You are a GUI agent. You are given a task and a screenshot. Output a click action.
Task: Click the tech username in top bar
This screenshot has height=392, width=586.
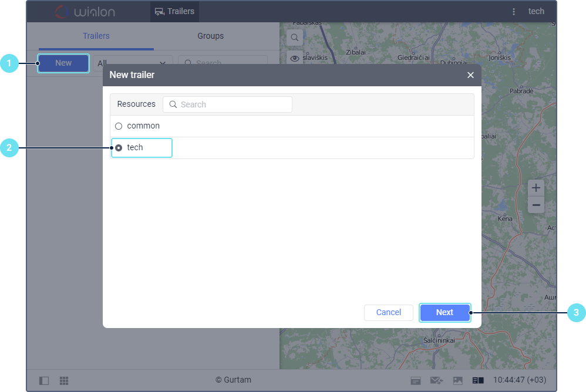[x=536, y=12]
